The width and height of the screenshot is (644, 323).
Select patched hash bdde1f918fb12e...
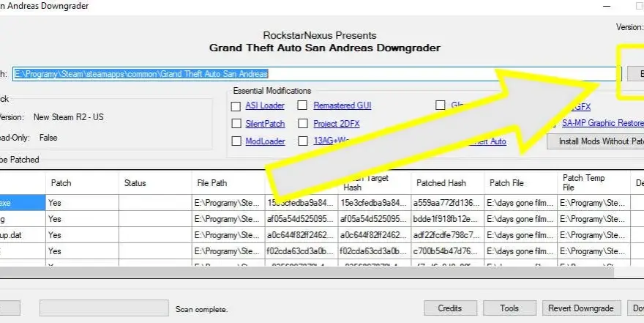[x=448, y=219]
